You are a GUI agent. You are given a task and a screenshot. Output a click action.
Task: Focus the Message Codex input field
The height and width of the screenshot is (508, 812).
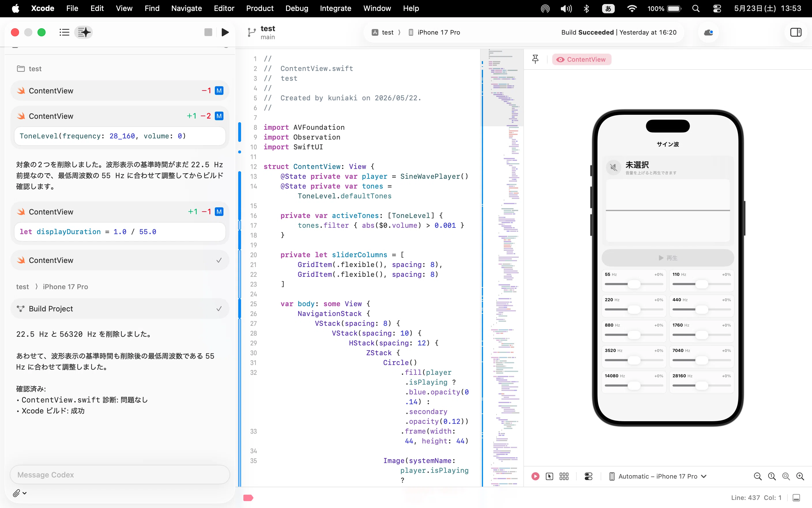click(120, 474)
